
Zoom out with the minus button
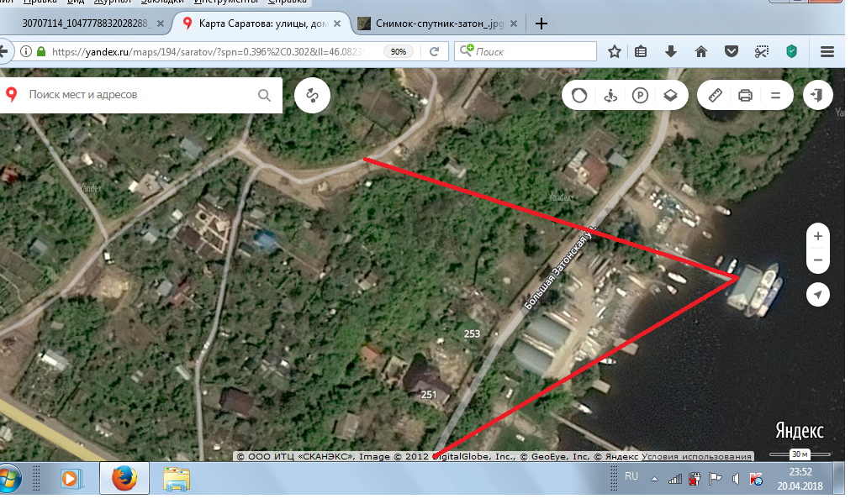[817, 260]
